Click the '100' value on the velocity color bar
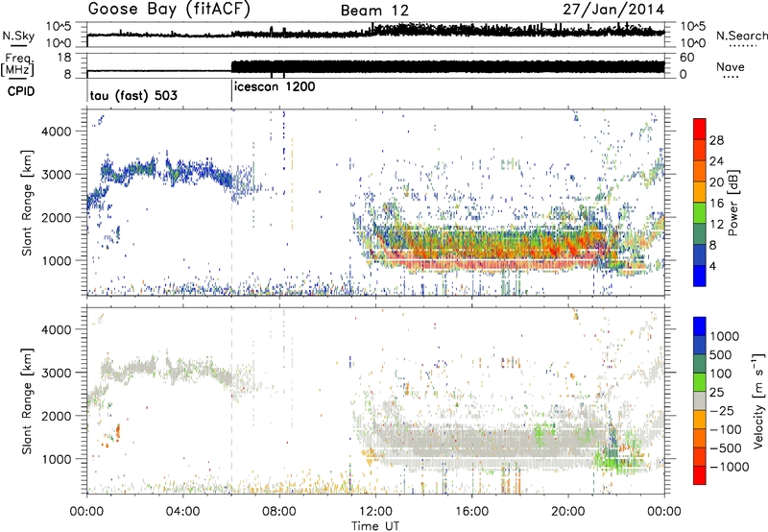This screenshot has width=768, height=532. coord(721,374)
